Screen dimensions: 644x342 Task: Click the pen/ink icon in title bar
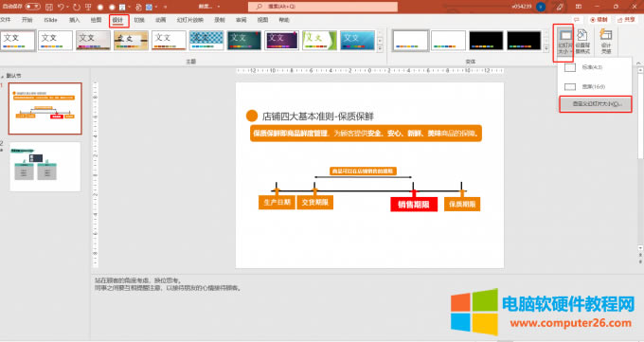560,7
